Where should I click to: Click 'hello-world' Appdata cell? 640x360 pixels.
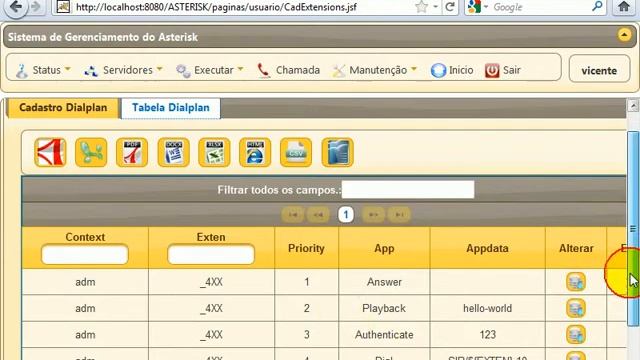487,309
